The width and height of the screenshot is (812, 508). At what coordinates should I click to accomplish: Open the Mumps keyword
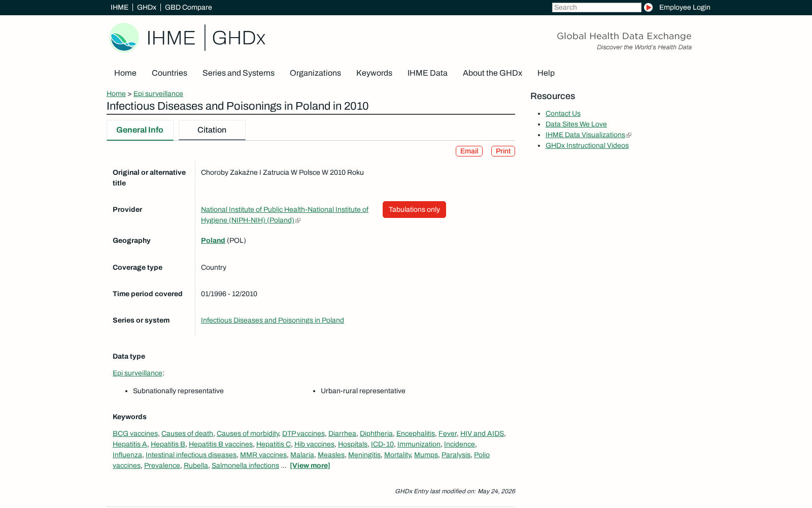(426, 455)
